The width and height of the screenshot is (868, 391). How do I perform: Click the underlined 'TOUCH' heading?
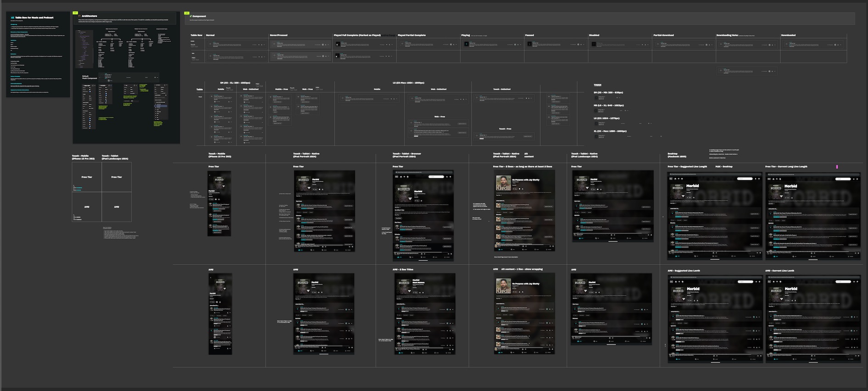tap(597, 85)
